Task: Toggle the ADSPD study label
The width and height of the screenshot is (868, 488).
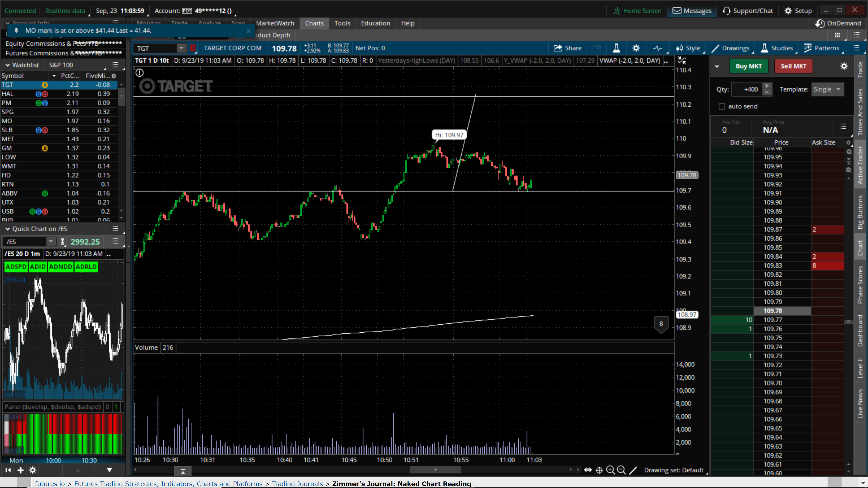Action: pos(16,267)
